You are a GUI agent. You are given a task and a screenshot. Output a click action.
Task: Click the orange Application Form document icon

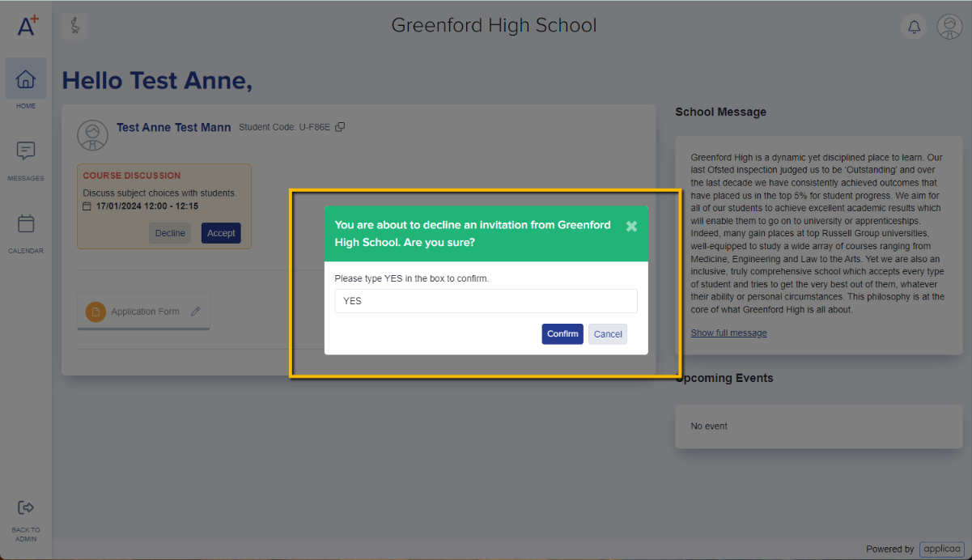pyautogui.click(x=96, y=312)
